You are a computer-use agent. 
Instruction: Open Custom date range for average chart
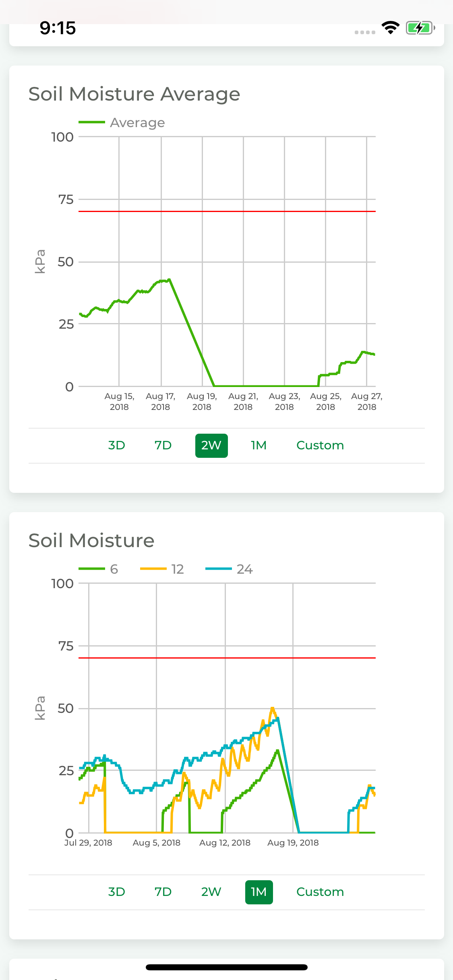320,445
